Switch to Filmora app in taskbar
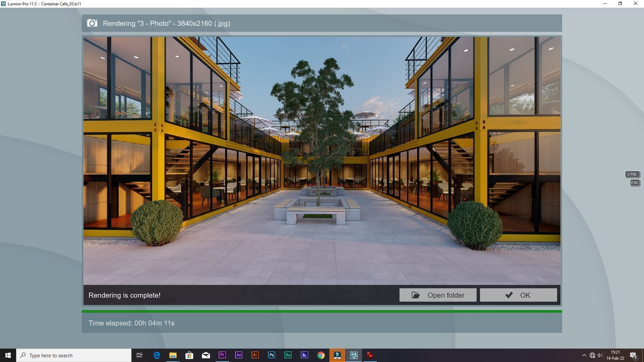This screenshot has height=362, width=644. pos(337,355)
